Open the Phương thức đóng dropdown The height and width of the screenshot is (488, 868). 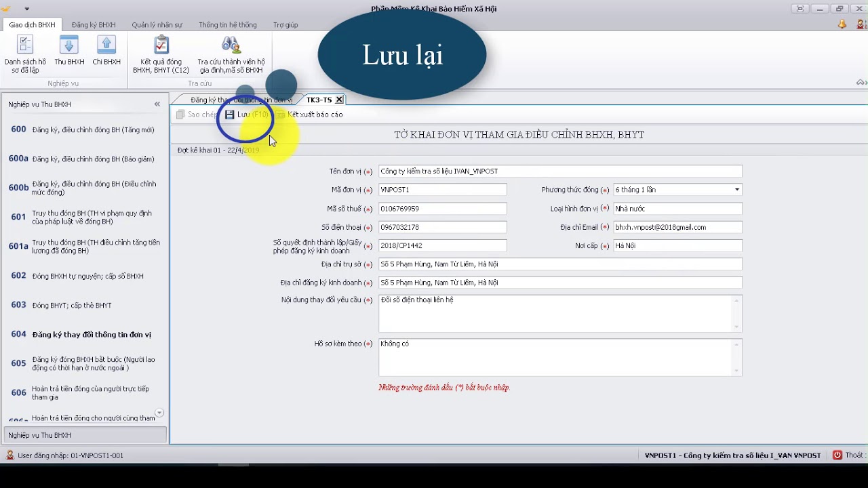pyautogui.click(x=736, y=190)
